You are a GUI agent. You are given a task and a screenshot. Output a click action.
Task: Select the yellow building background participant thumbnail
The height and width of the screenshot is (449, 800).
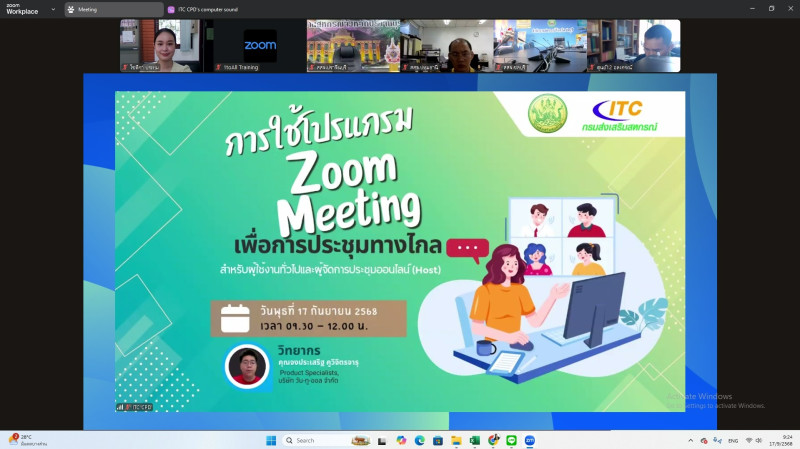pos(353,45)
